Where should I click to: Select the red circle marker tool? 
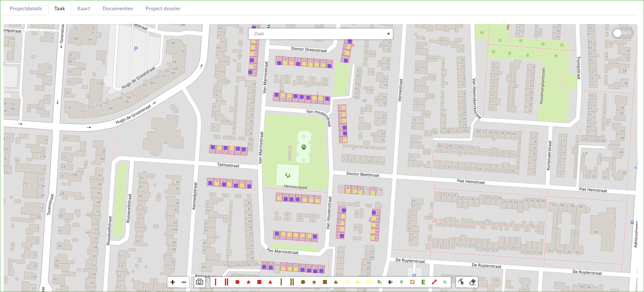[x=238, y=282]
